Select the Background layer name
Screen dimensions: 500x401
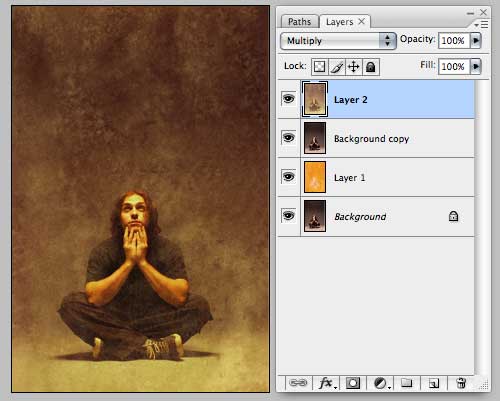coord(360,217)
